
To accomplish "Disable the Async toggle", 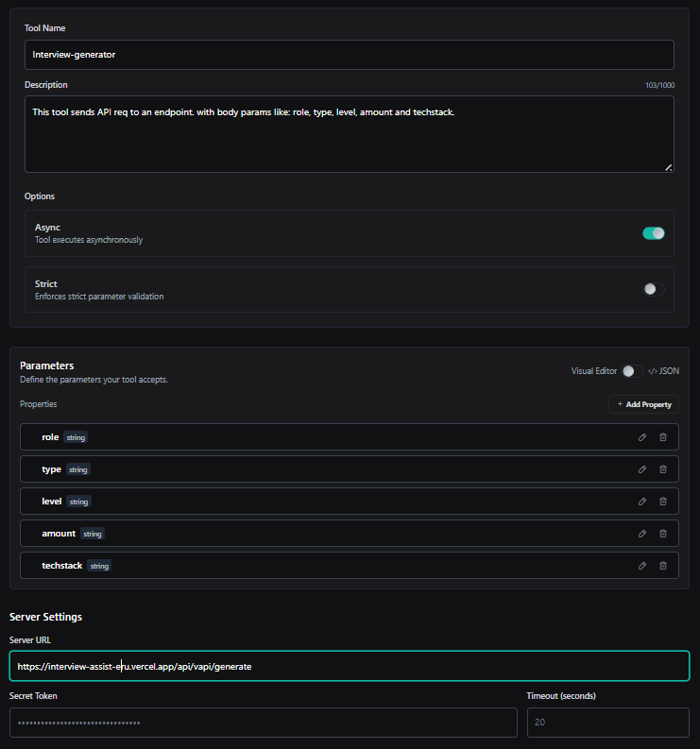I will click(x=653, y=233).
